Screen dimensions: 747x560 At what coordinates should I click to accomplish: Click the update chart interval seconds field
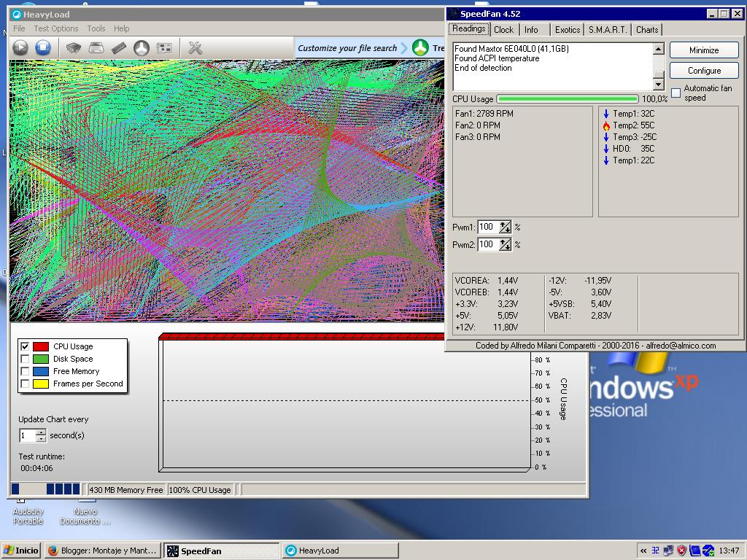[28, 435]
